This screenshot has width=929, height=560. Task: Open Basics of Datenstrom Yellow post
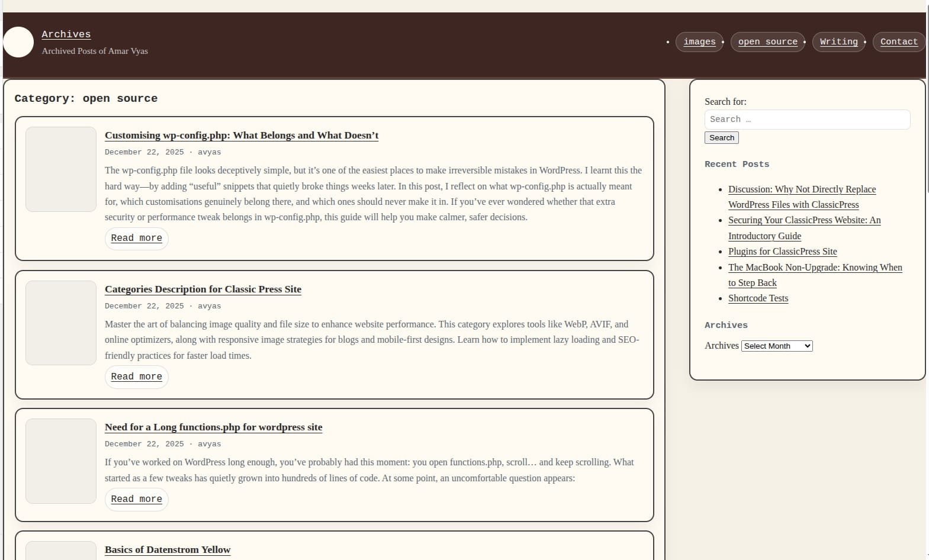point(168,550)
